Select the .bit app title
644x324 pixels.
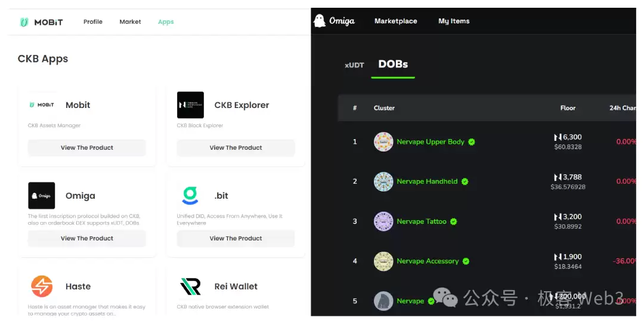(x=221, y=196)
